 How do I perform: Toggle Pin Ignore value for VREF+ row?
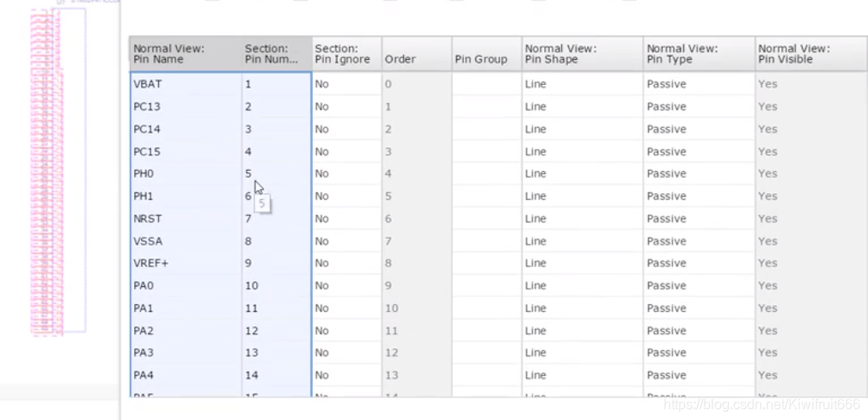click(345, 264)
